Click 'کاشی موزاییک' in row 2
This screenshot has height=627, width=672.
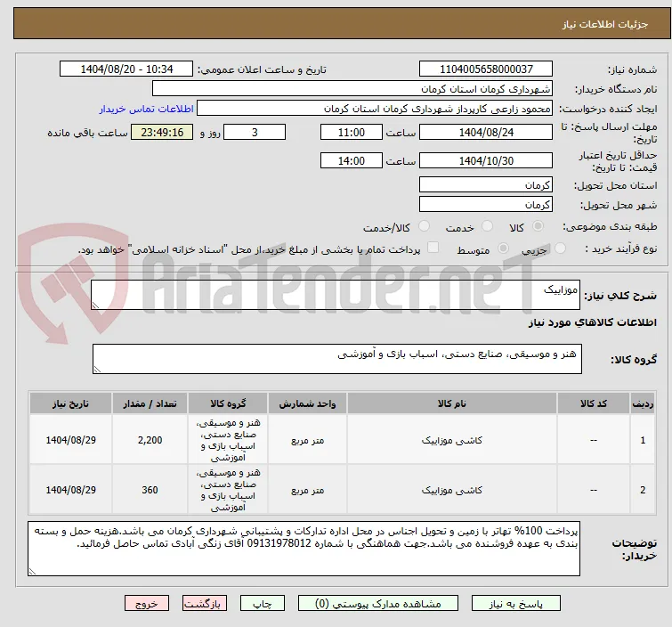pyautogui.click(x=452, y=490)
